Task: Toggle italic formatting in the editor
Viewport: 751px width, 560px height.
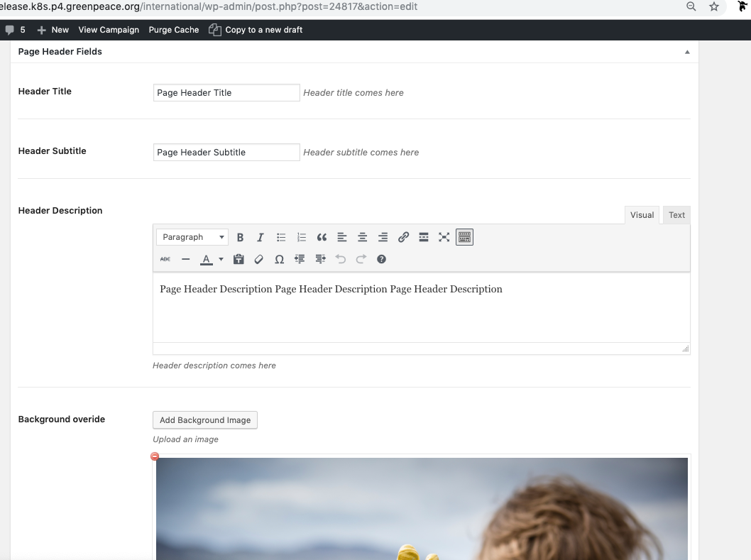Action: (260, 237)
